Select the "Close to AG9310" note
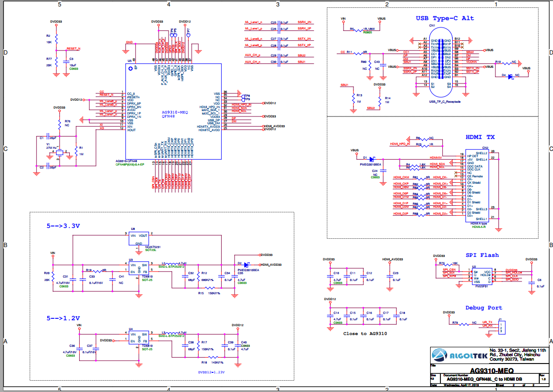Screen dimensions: 553x392 pos(365,334)
